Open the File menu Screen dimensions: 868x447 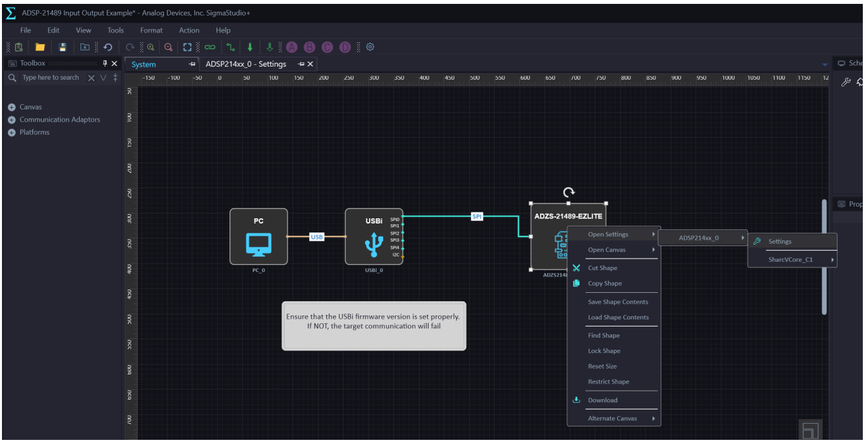click(x=25, y=30)
